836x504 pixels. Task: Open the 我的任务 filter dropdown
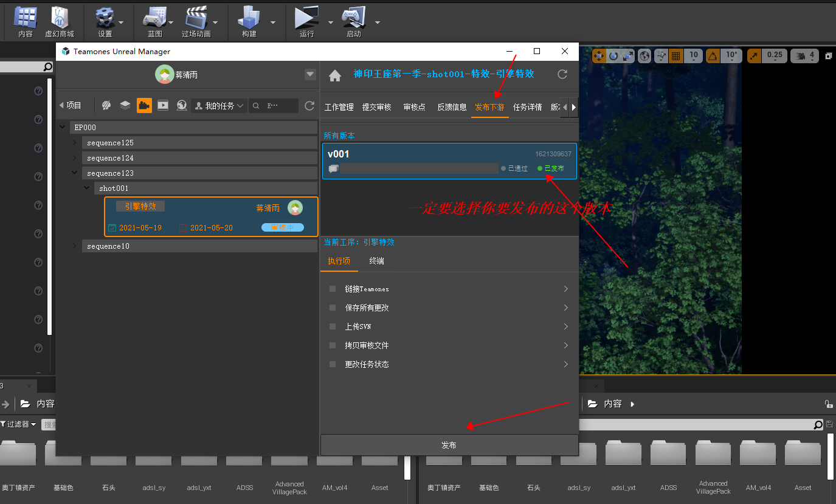[x=218, y=106]
